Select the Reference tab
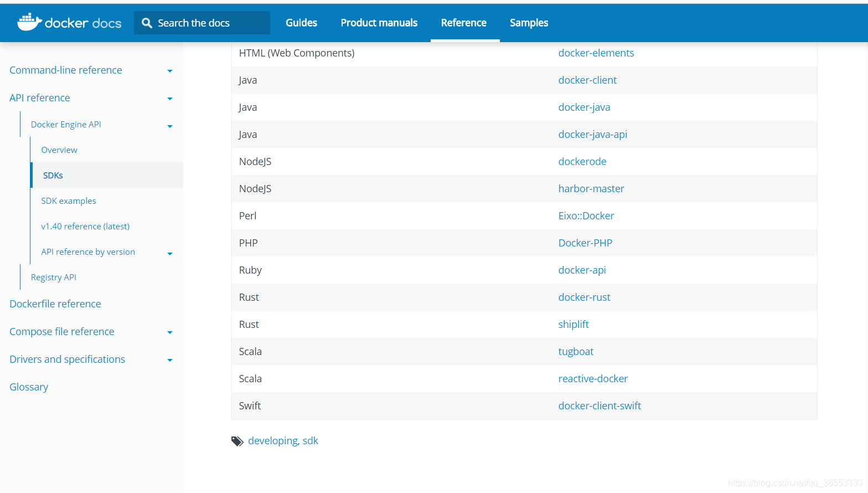868x493 pixels. coord(464,23)
